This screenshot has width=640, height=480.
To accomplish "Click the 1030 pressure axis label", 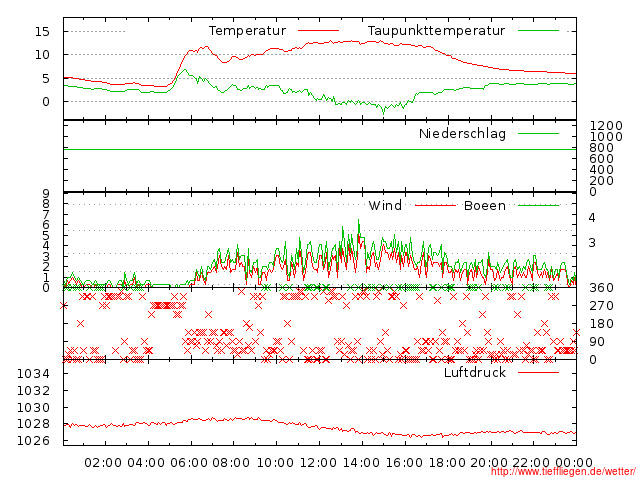I will (x=33, y=407).
